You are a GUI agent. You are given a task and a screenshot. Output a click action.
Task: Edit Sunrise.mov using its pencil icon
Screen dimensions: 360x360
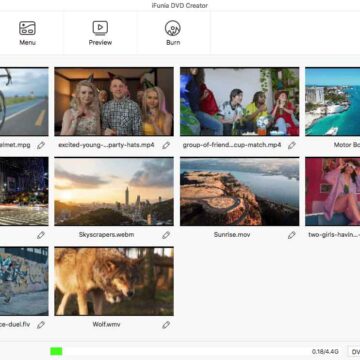click(292, 235)
